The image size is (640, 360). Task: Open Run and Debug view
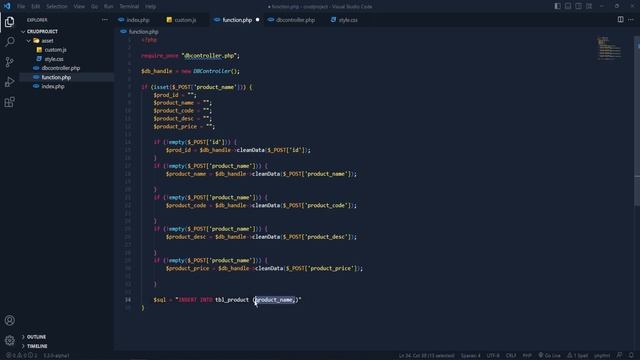coord(9,82)
